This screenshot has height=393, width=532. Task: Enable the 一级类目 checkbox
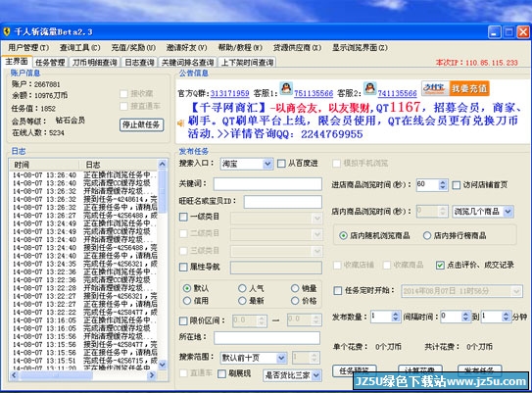pyautogui.click(x=183, y=217)
